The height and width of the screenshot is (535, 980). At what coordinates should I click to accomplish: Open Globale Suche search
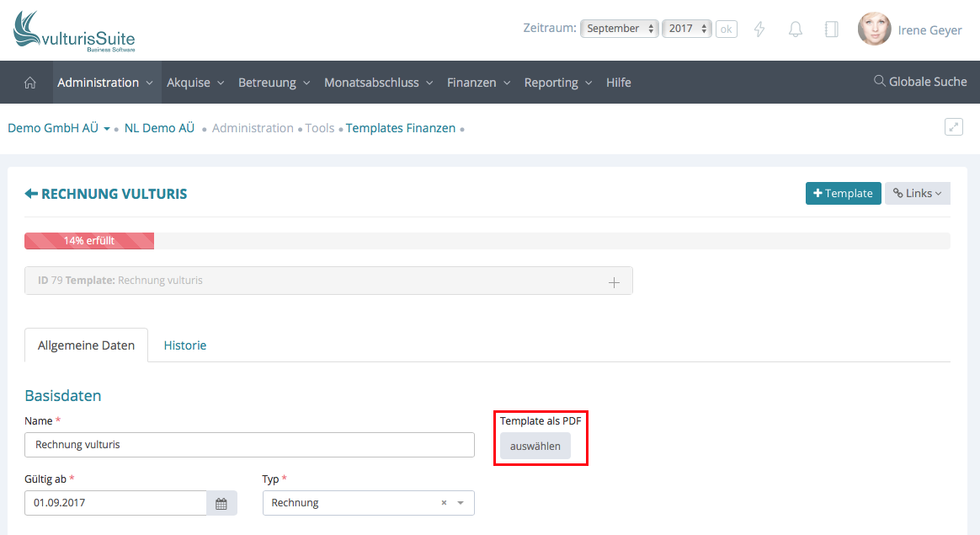pyautogui.click(x=920, y=82)
